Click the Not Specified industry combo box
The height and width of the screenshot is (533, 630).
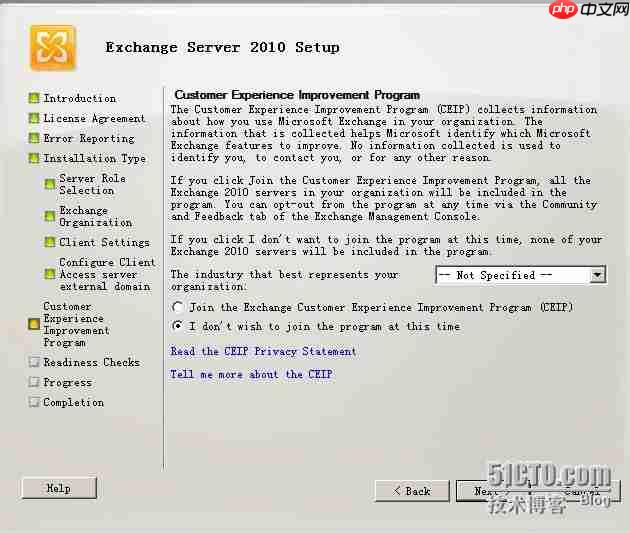tap(521, 275)
